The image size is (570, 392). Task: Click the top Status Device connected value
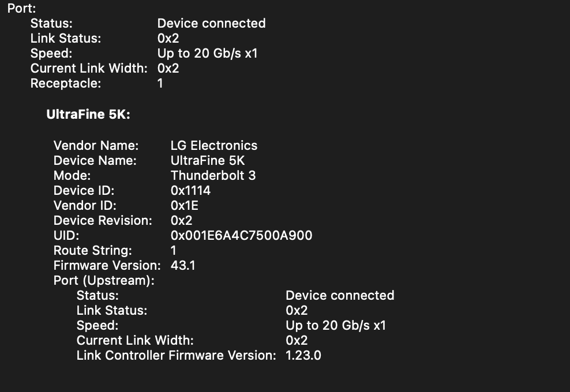(x=211, y=23)
